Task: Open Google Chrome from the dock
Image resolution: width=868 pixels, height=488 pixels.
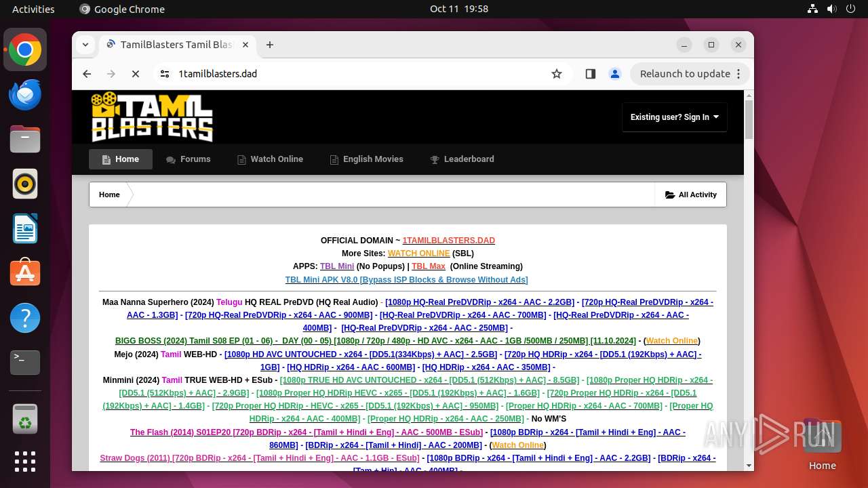Action: pyautogui.click(x=25, y=50)
